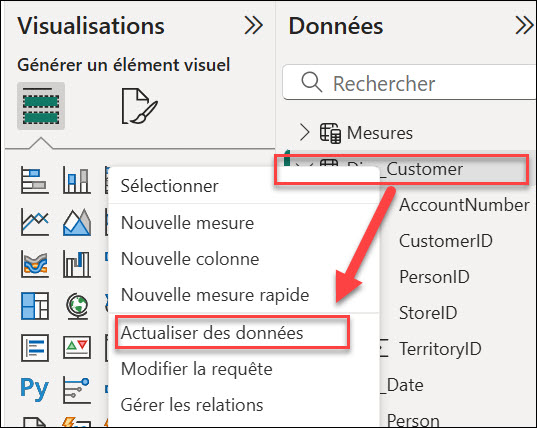Image resolution: width=537 pixels, height=428 pixels.
Task: Select the Python visual icon
Action: click(x=35, y=389)
